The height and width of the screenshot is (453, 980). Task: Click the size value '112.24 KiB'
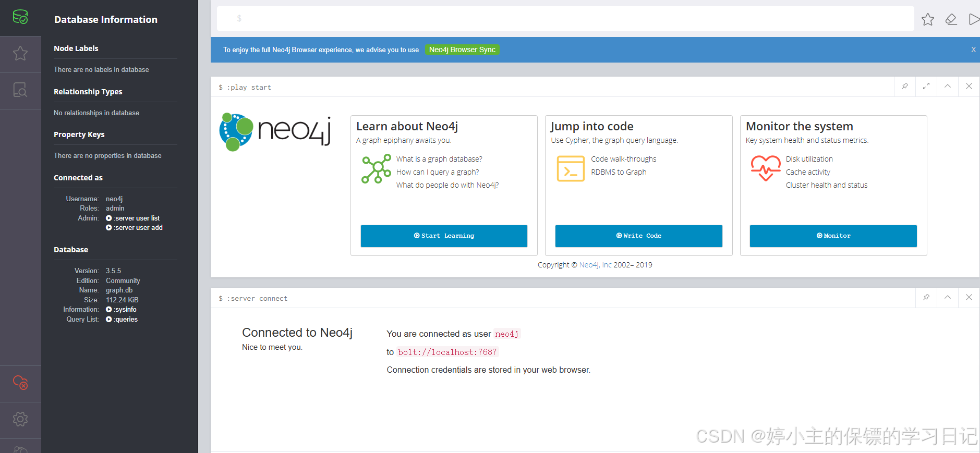pyautogui.click(x=122, y=300)
